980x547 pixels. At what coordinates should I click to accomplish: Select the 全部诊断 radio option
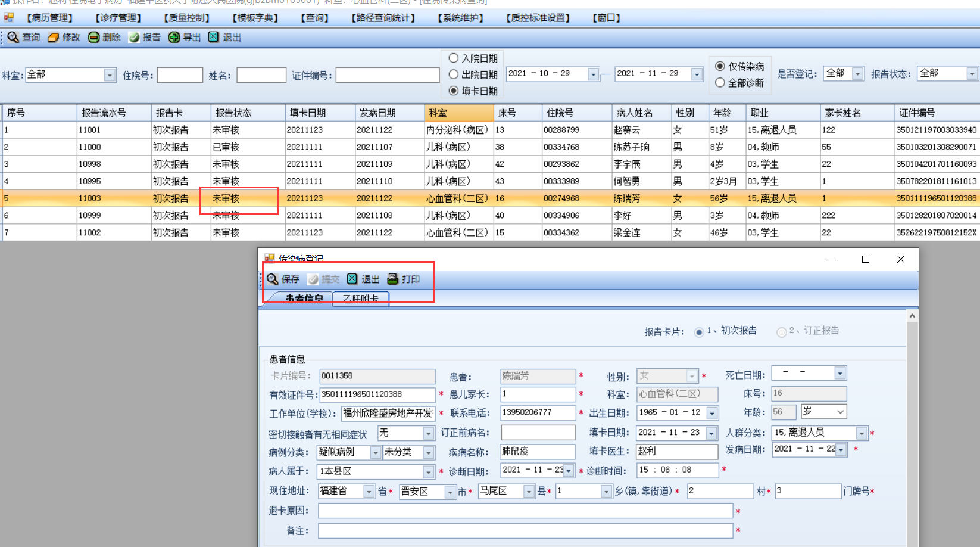[x=720, y=83]
